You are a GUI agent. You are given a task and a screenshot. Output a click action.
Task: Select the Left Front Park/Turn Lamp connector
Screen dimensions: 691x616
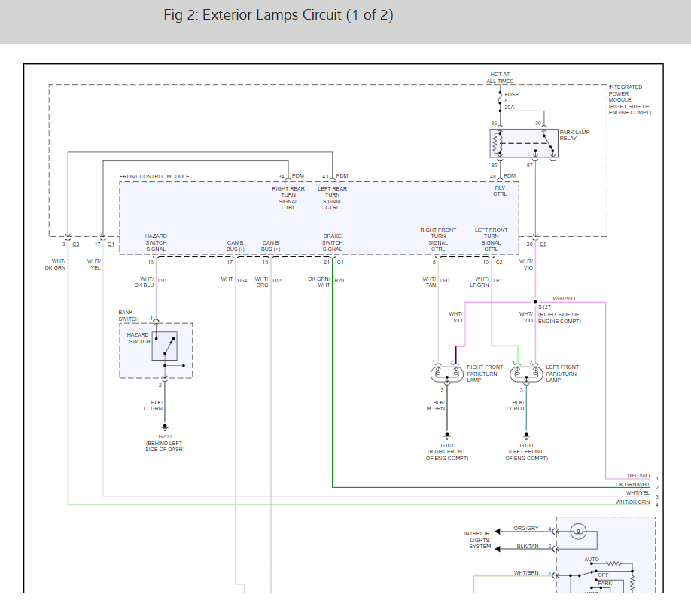[x=526, y=374]
